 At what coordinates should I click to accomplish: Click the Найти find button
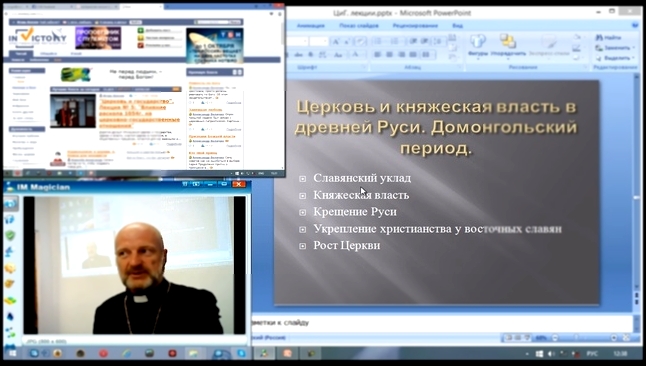pyautogui.click(x=608, y=38)
